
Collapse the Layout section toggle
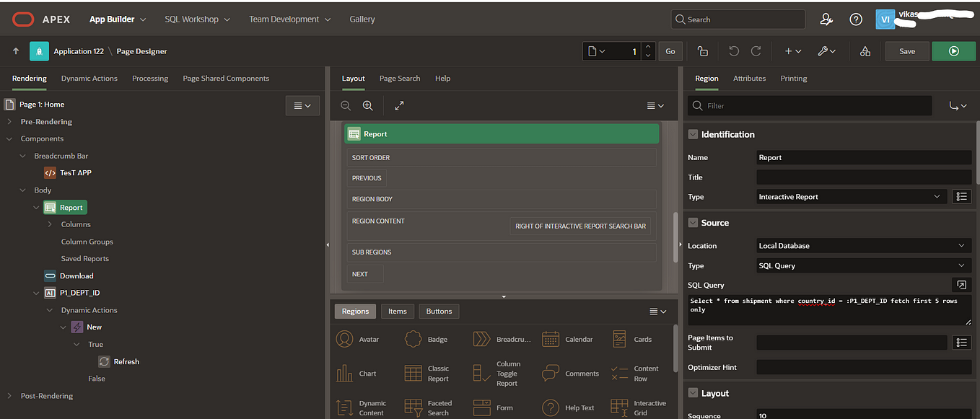694,393
